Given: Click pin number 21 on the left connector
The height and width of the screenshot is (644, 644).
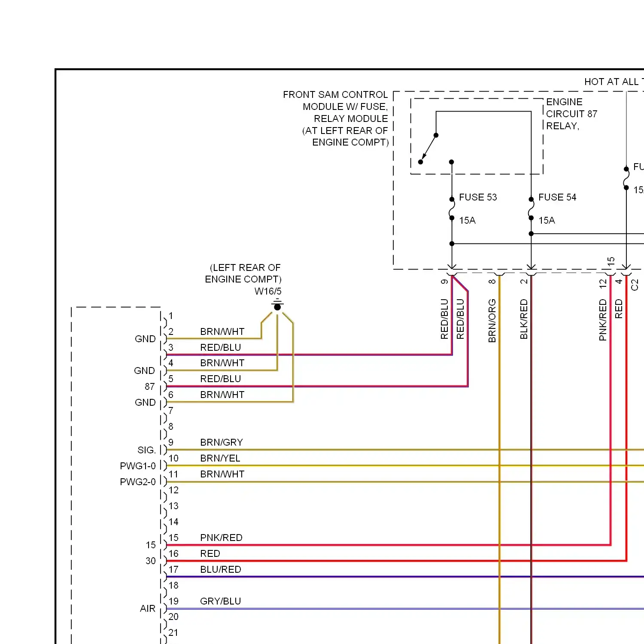Looking at the screenshot, I should click(x=173, y=632).
